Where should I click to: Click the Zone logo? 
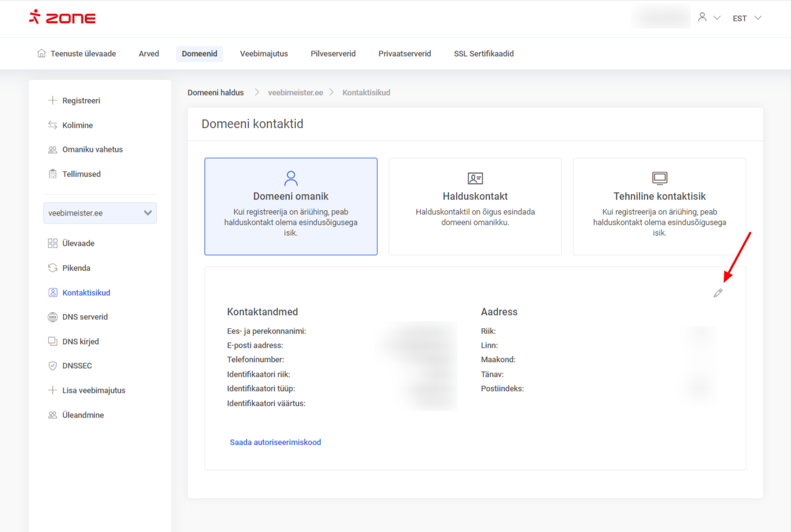click(62, 17)
